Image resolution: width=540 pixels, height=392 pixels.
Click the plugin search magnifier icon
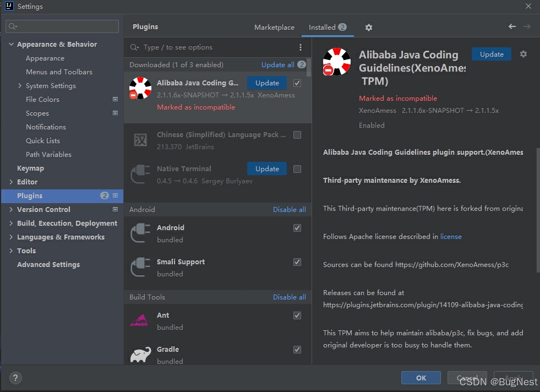(134, 47)
